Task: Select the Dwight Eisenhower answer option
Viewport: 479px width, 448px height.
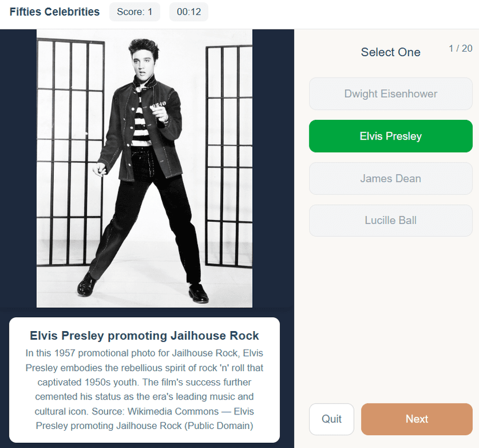Action: tap(390, 94)
